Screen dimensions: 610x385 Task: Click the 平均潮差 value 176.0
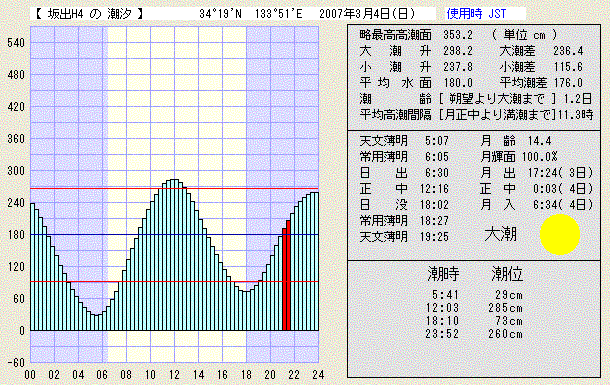(x=568, y=83)
